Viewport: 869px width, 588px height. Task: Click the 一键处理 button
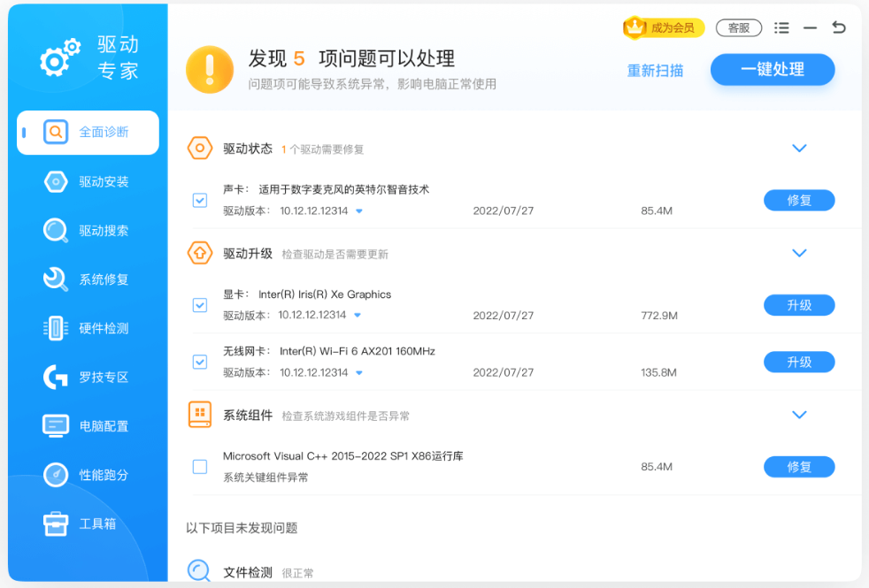pyautogui.click(x=773, y=70)
